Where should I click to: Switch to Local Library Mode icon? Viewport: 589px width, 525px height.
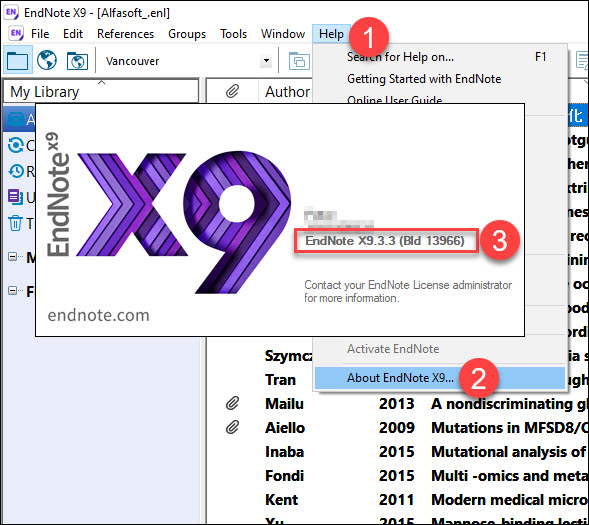(18, 60)
